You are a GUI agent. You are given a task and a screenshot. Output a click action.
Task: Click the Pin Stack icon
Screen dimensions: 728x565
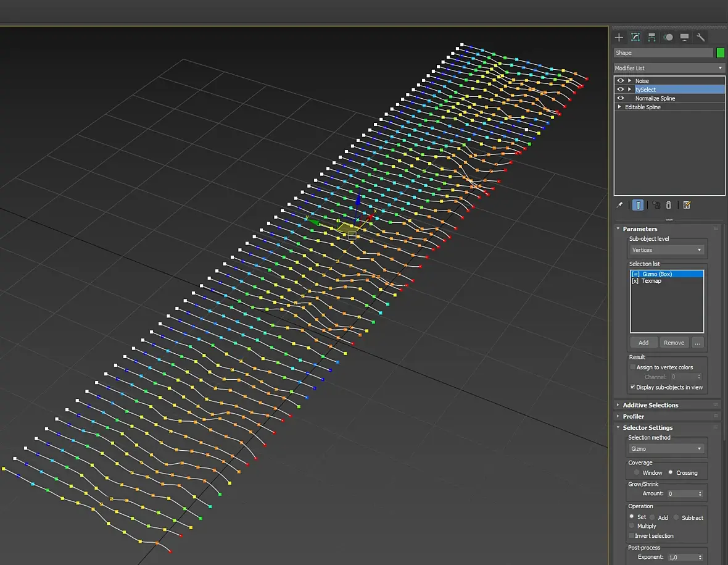click(x=619, y=205)
